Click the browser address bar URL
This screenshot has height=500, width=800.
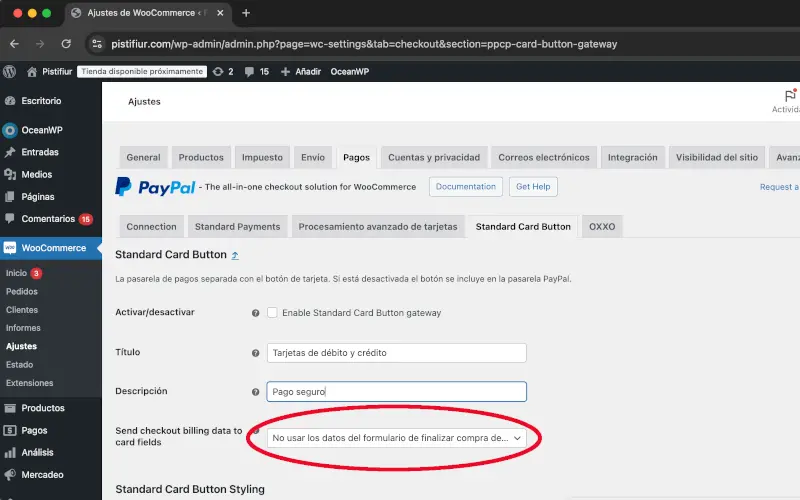click(x=364, y=44)
